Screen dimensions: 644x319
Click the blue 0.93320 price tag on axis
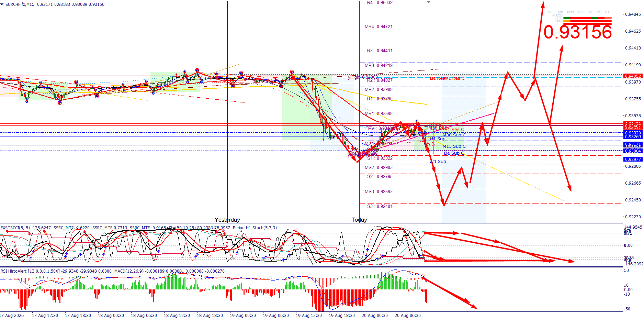(633, 133)
